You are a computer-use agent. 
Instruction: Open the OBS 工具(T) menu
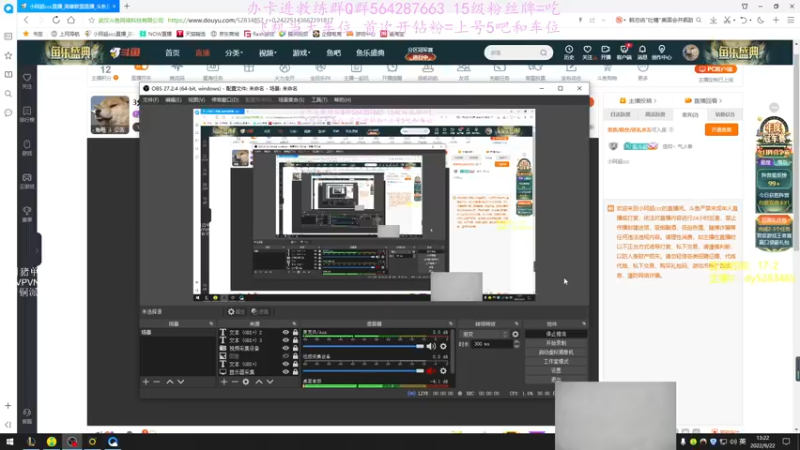click(319, 100)
